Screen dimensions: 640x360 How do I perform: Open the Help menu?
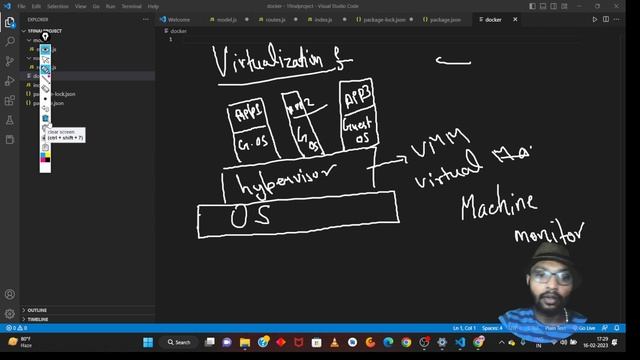(x=153, y=6)
